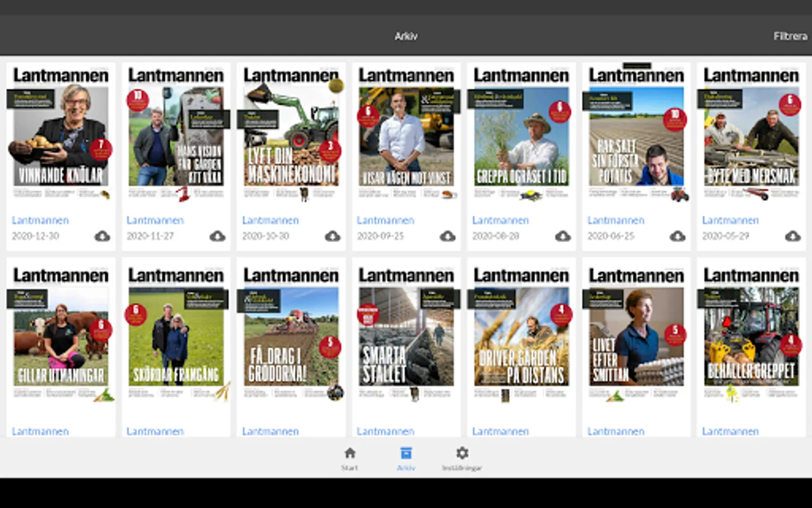
Task: Open the 'Smarta stallet' cover
Action: (x=406, y=334)
